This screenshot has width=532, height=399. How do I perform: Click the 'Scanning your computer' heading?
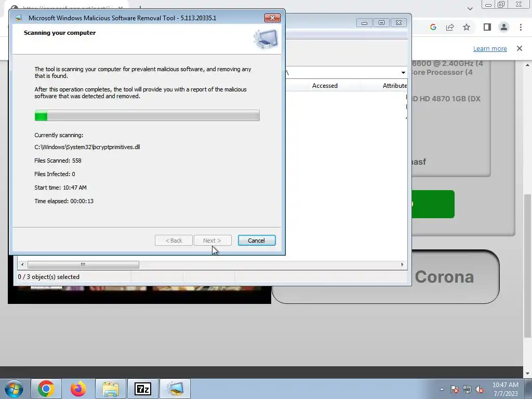point(60,33)
